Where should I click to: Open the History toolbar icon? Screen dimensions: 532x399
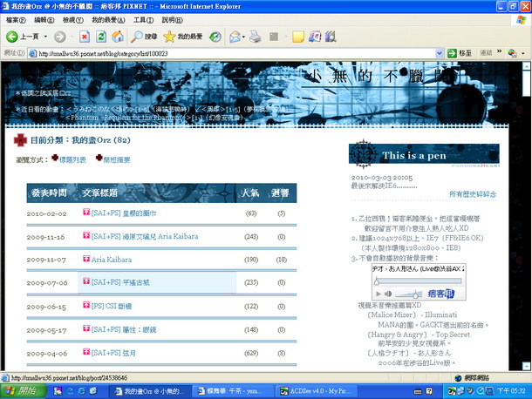pos(215,37)
